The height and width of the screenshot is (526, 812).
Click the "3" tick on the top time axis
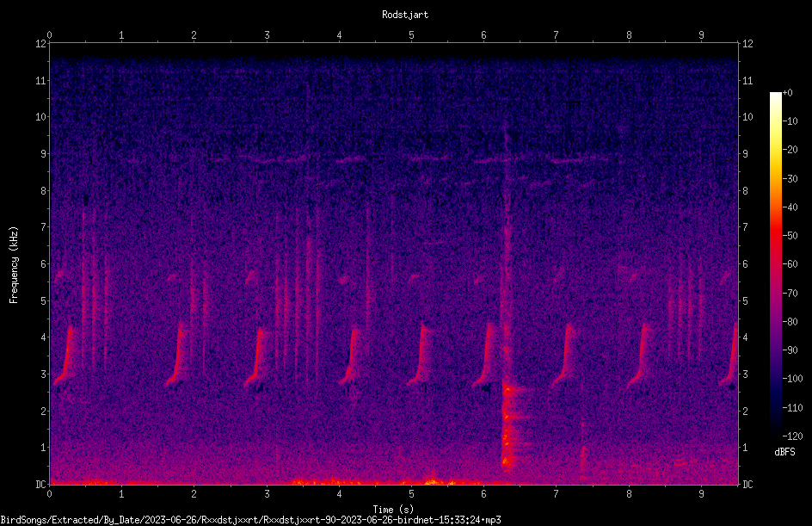point(267,35)
